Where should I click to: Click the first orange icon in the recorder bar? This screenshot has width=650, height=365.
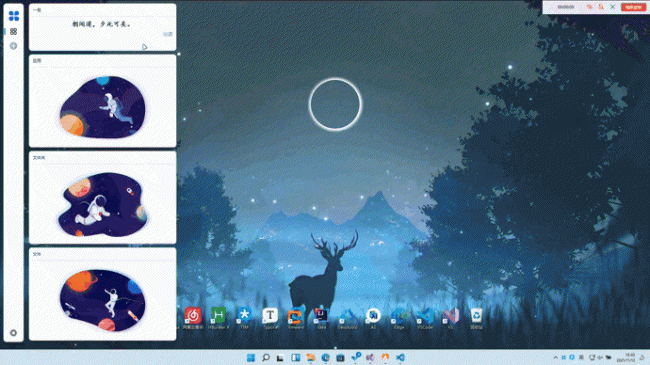pos(589,7)
